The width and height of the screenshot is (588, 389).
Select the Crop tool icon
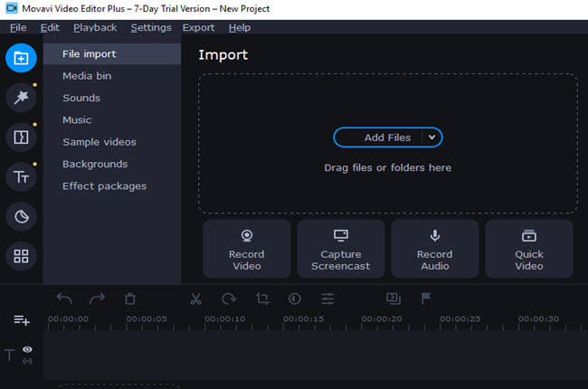pyautogui.click(x=262, y=299)
